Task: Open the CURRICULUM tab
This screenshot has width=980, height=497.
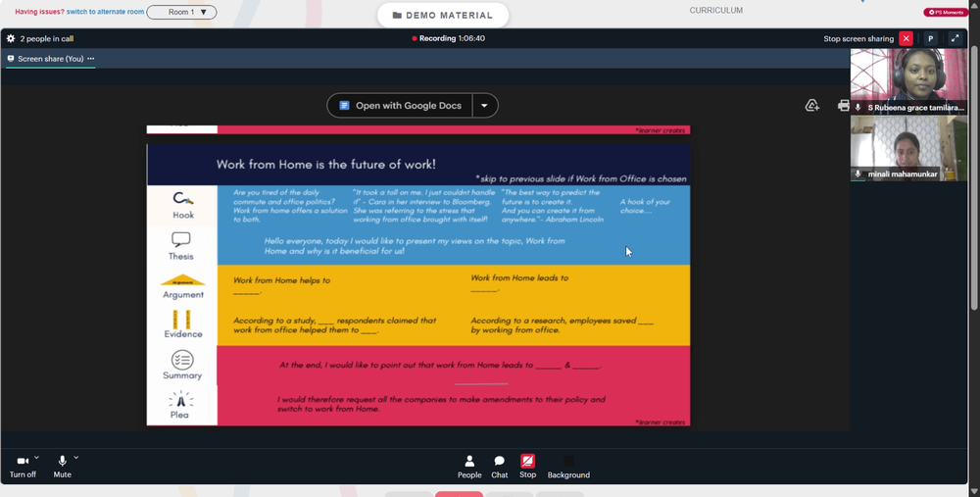Action: (x=715, y=11)
